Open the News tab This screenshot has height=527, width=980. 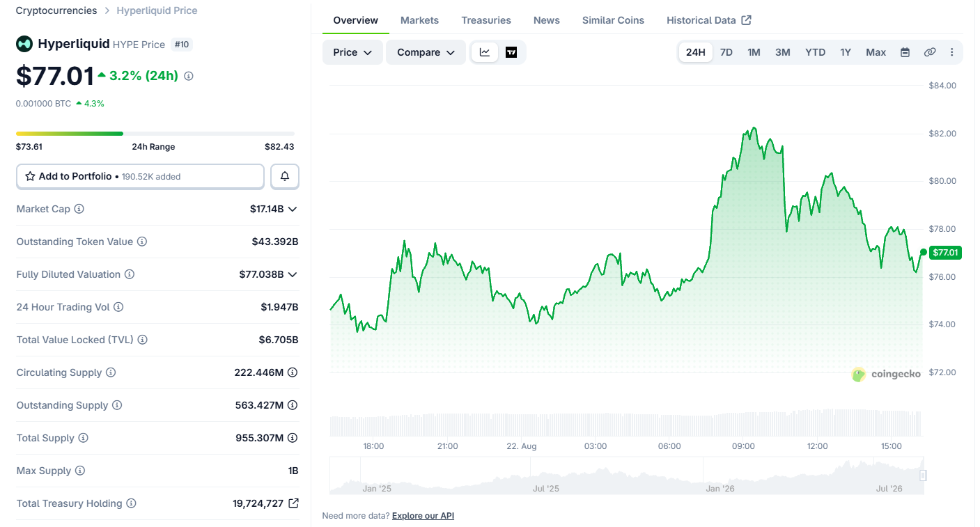pyautogui.click(x=547, y=20)
